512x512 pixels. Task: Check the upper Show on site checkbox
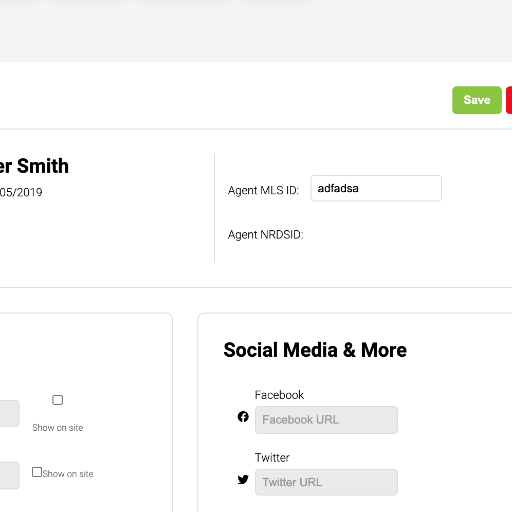pyautogui.click(x=57, y=400)
